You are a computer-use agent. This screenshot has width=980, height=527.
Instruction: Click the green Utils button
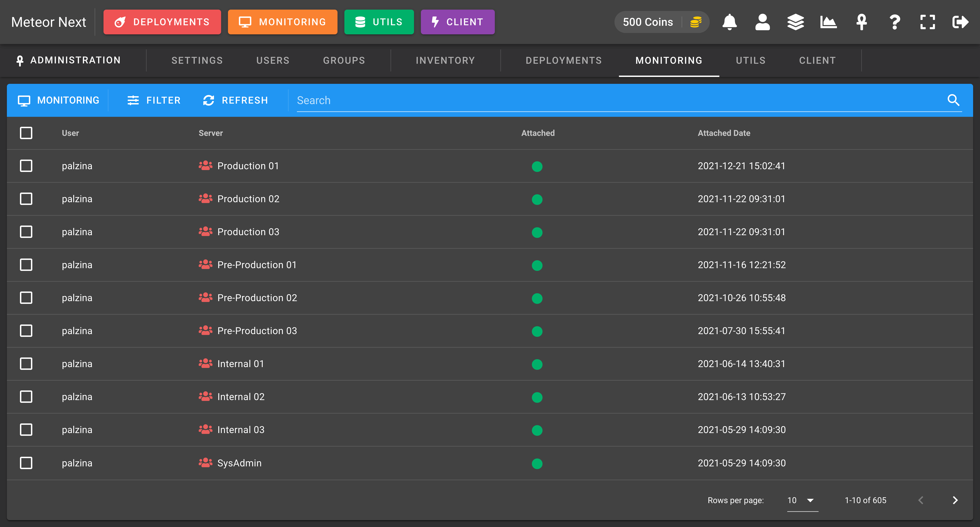pos(379,22)
